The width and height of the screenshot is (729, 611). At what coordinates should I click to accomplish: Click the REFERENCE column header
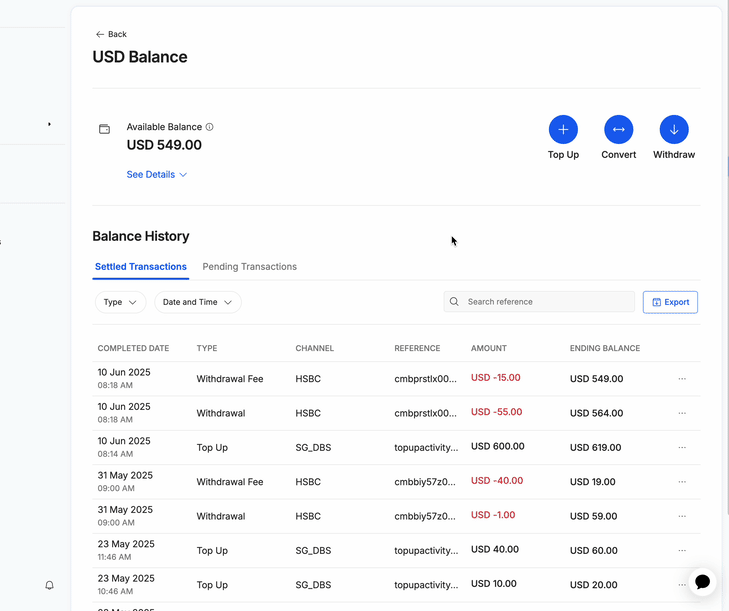(417, 348)
